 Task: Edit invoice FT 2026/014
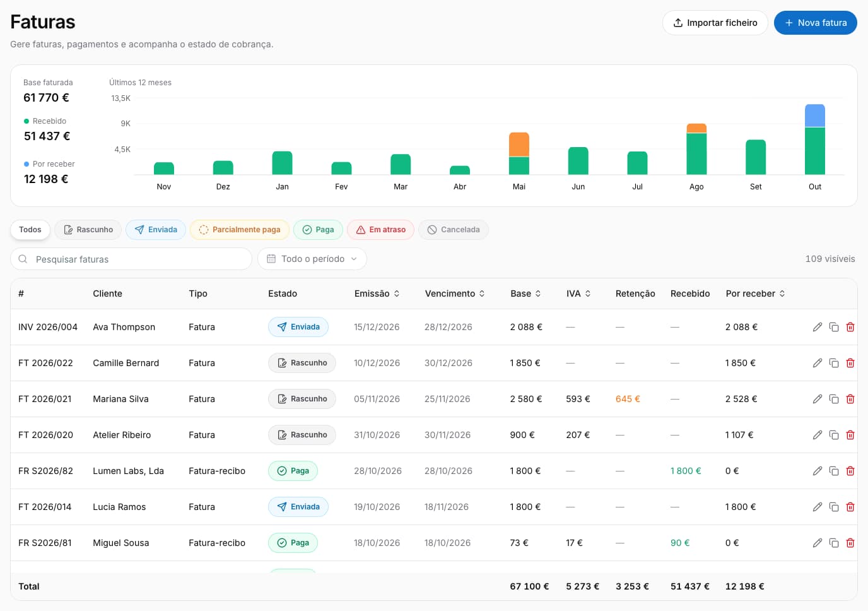click(x=818, y=507)
